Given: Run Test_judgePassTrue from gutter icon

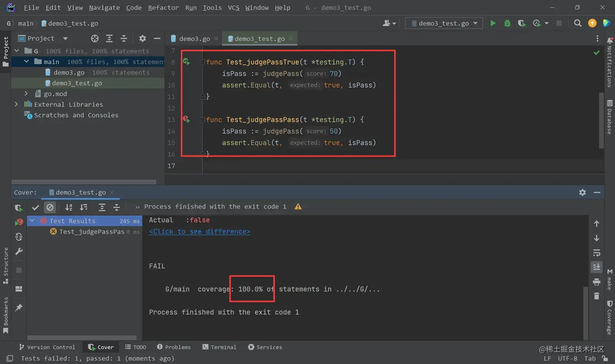Looking at the screenshot, I should [x=186, y=62].
